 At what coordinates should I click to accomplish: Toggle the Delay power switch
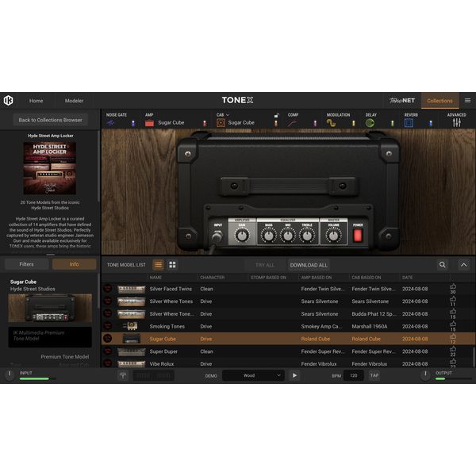392,123
